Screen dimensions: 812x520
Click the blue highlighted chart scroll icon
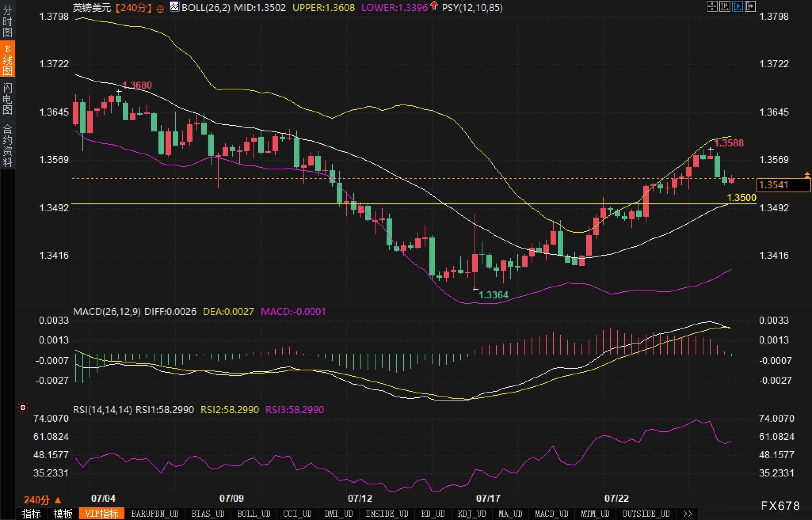(x=737, y=6)
